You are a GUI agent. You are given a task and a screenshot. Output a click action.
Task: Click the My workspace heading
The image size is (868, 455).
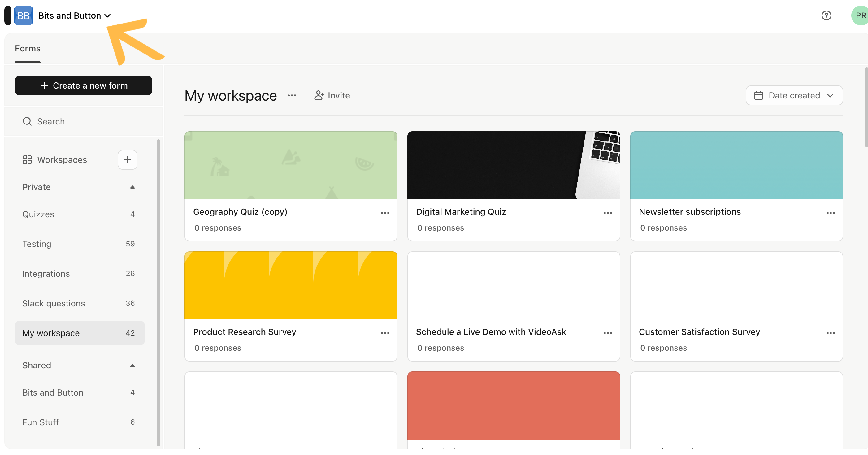[231, 95]
